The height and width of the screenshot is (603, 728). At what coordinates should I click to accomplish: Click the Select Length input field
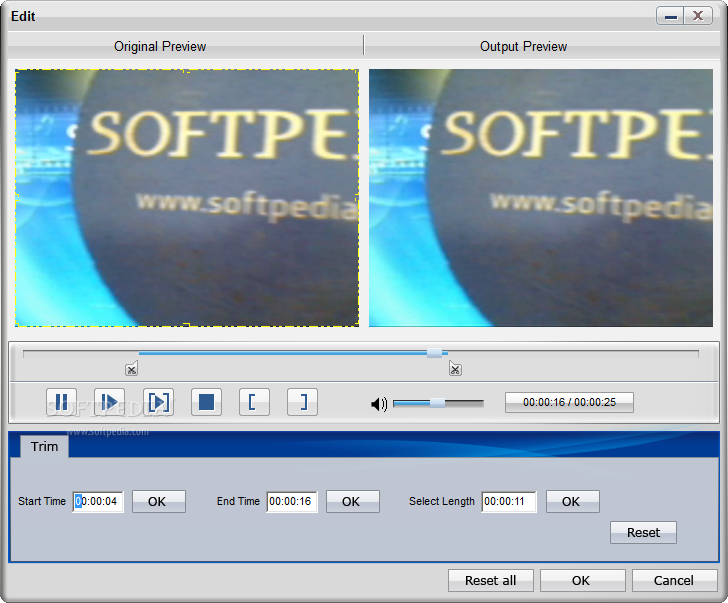(x=509, y=501)
